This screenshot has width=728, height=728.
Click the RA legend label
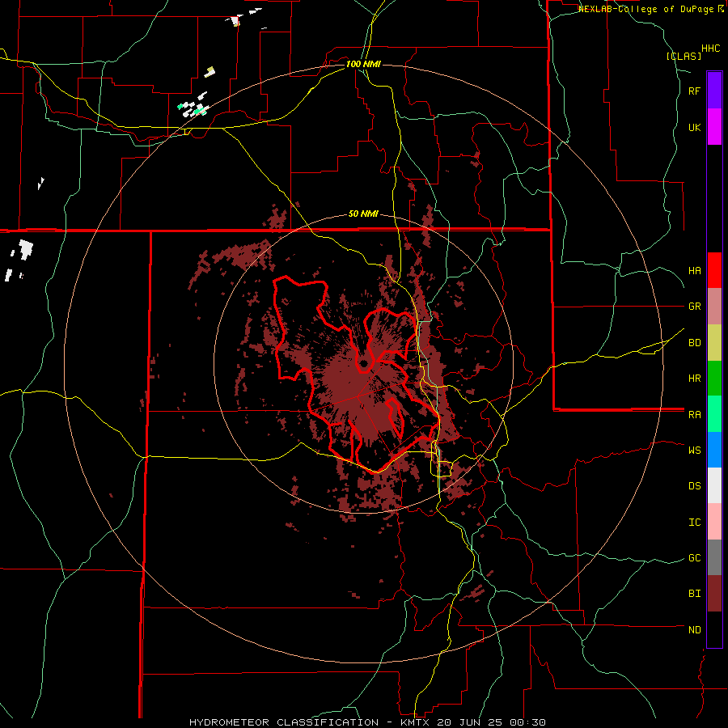[695, 415]
